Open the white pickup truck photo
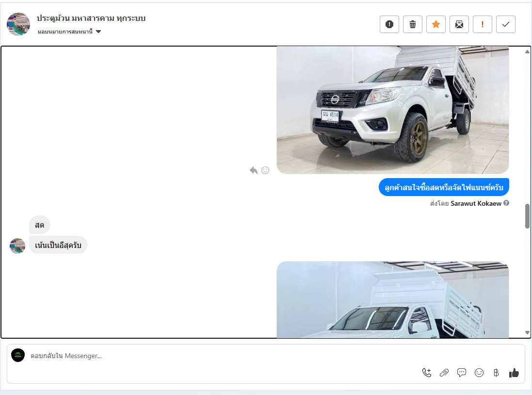This screenshot has height=395, width=532. pos(392,299)
